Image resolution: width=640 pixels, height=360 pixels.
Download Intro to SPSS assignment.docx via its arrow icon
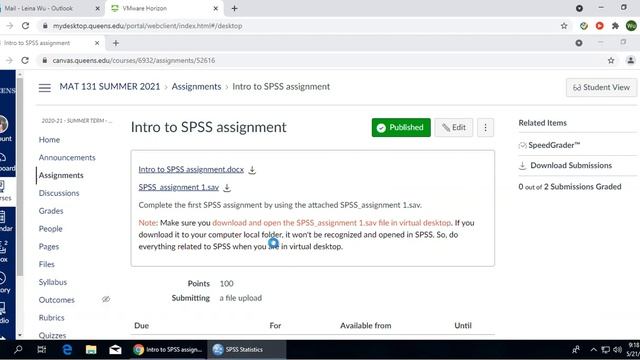pyautogui.click(x=252, y=170)
